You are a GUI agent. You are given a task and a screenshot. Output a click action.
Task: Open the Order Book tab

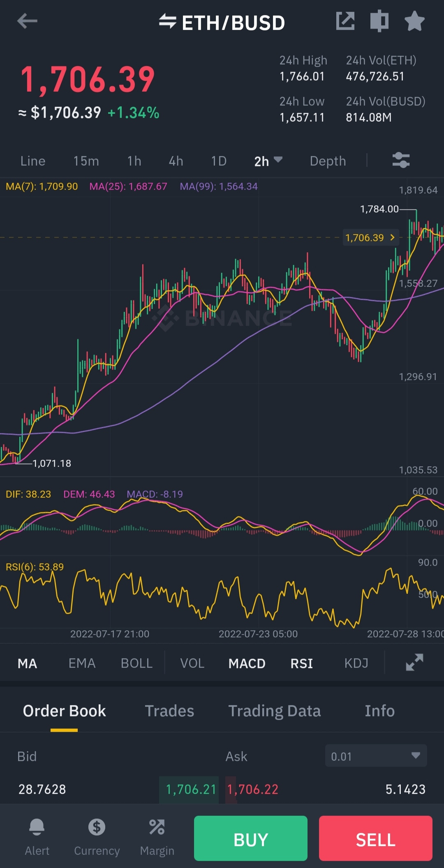[64, 711]
